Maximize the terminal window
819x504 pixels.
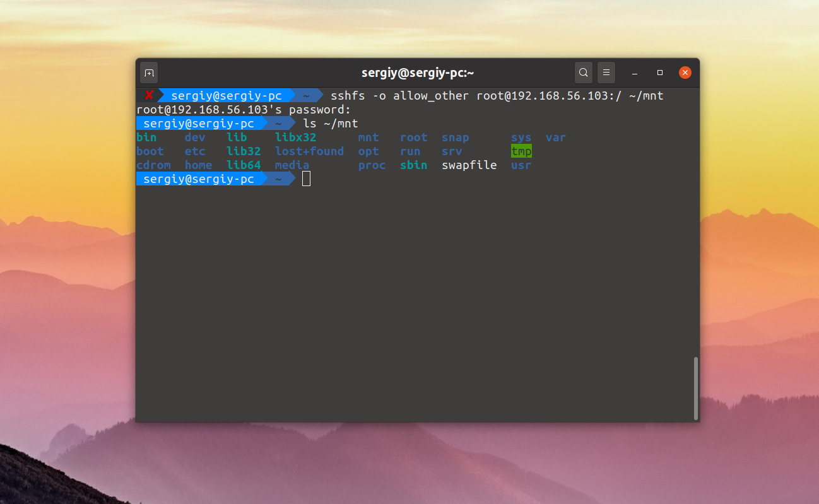click(x=660, y=73)
